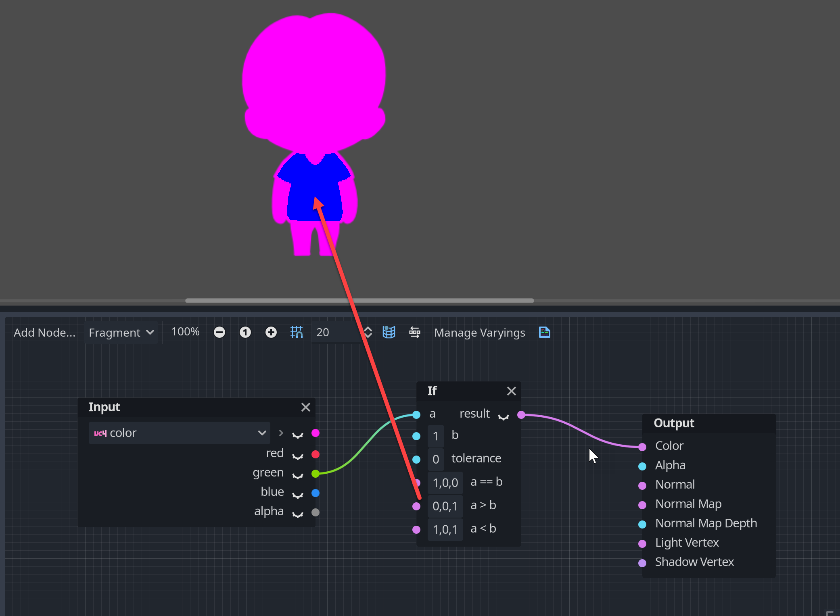Screen dimensions: 840x616
Task: Click the horizontal scrollbar below the preview
Action: pos(359,300)
